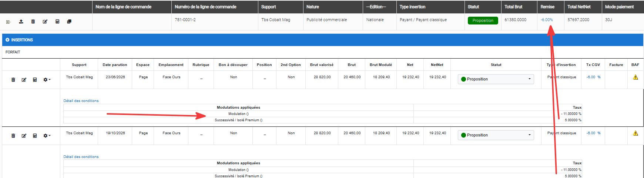Open the calculator icon for the order line
The height and width of the screenshot is (178, 644).
pyautogui.click(x=57, y=22)
